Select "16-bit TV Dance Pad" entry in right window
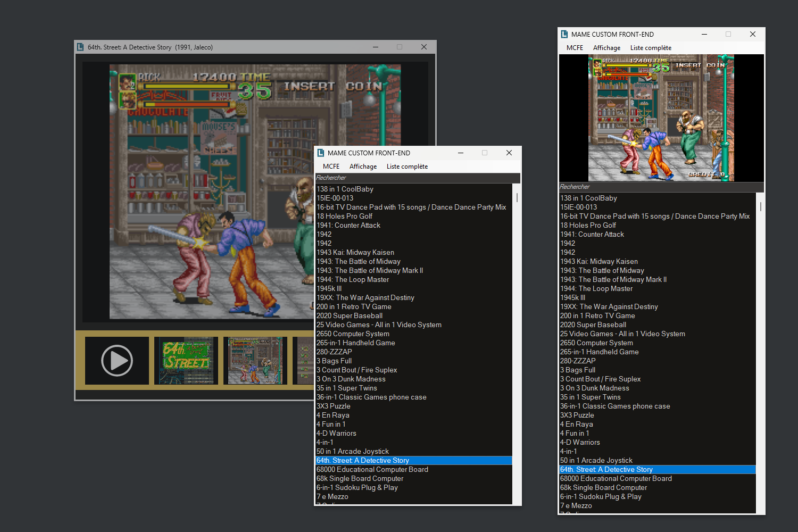Screen dimensions: 798x532 click(657, 216)
